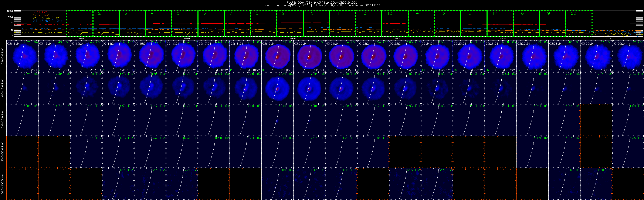Open the 3.0-6.0 keV image starting 03:20:24
The image size is (644, 200).
(x=309, y=56)
